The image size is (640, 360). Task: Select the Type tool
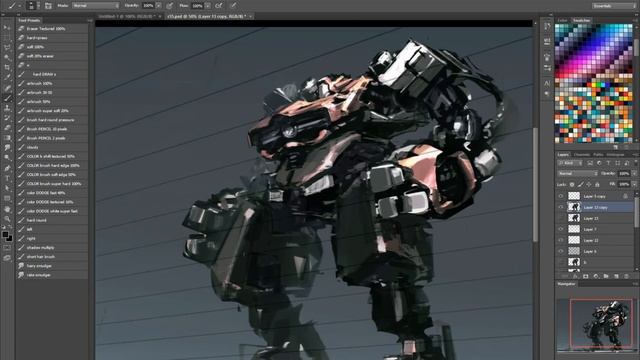click(7, 178)
